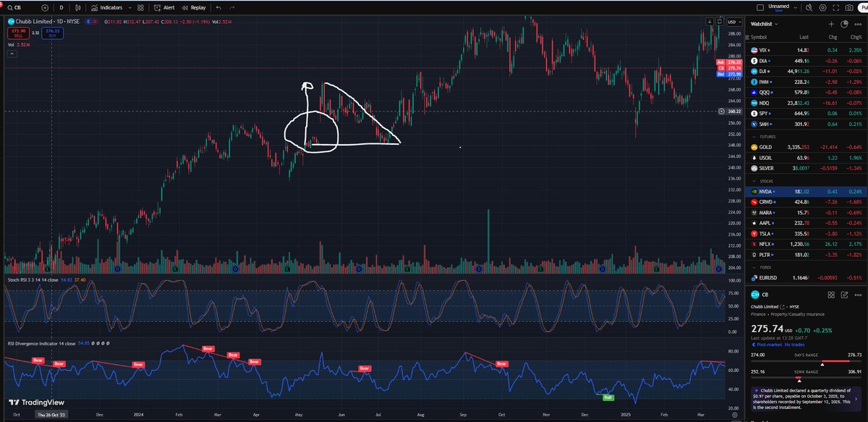868x422 pixels.
Task: Select MARA in the watchlist
Action: (x=807, y=213)
